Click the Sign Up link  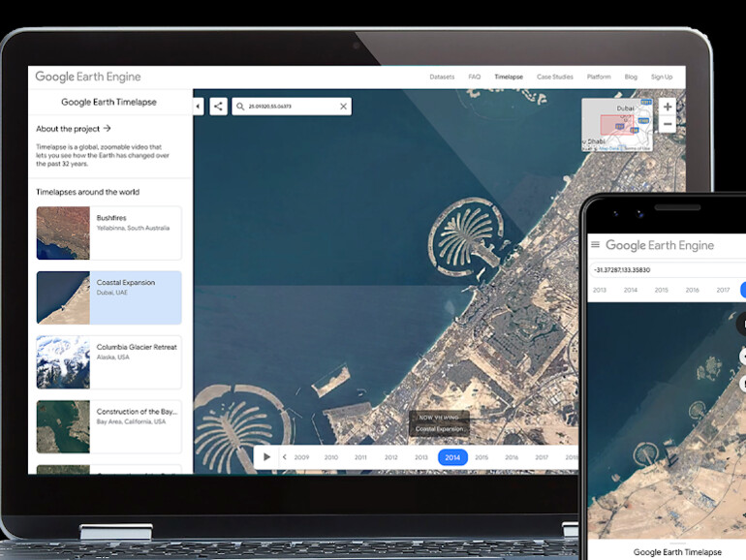(x=662, y=77)
